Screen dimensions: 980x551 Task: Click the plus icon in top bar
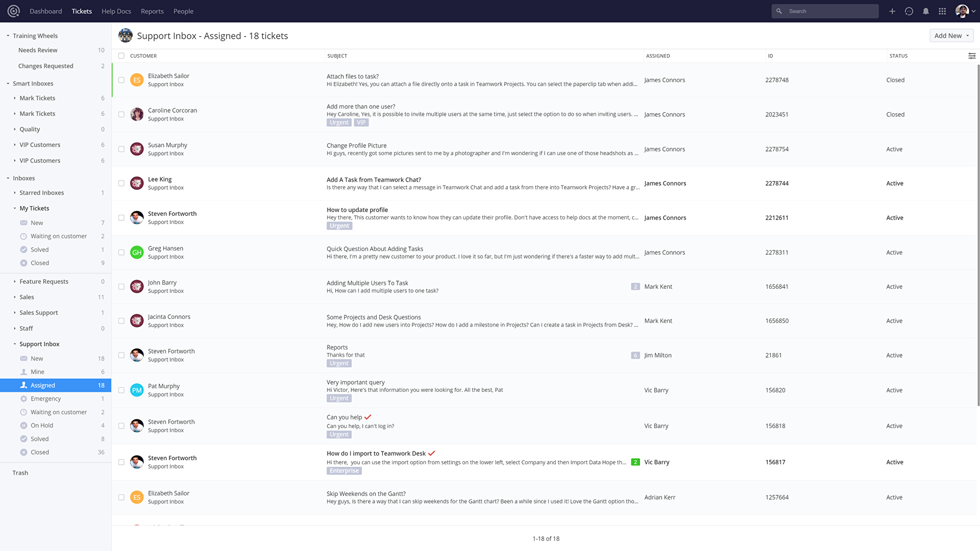click(x=892, y=11)
